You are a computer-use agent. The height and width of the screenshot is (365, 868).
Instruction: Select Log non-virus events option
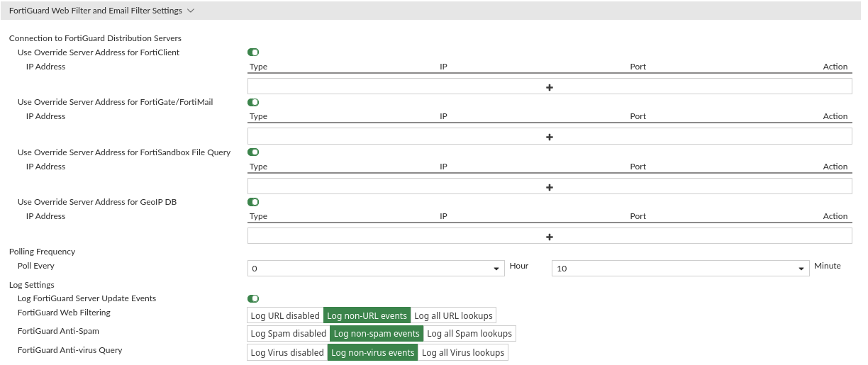(373, 352)
